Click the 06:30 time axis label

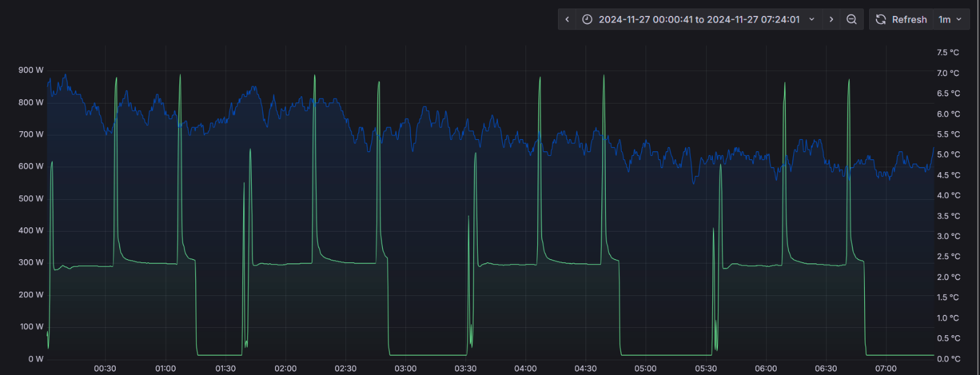(x=826, y=369)
